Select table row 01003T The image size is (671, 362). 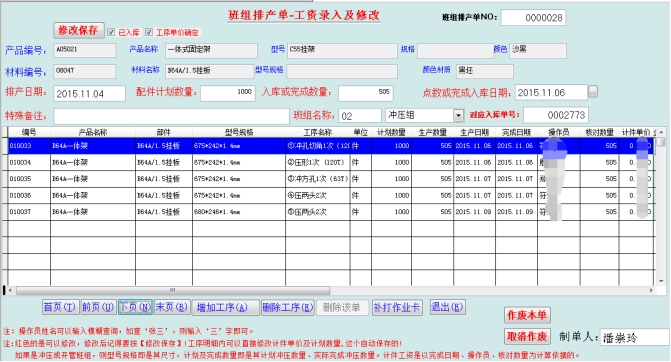tap(330, 212)
